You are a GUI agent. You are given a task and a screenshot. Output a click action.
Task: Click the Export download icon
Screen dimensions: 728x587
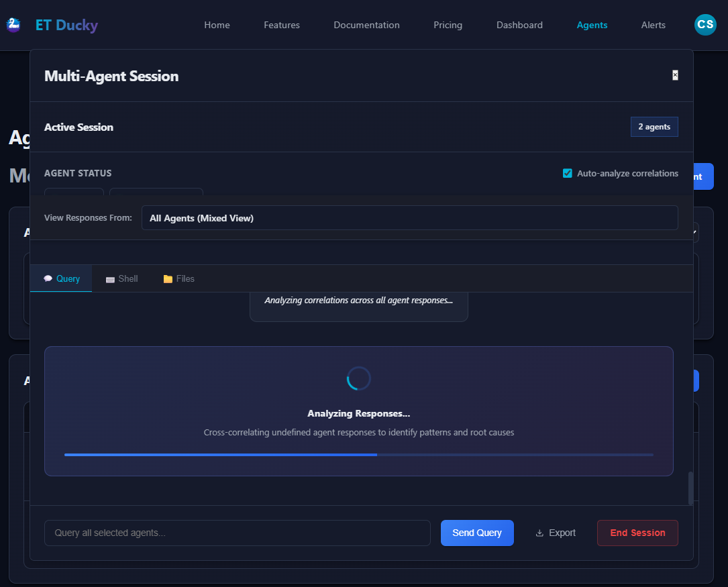(x=539, y=533)
